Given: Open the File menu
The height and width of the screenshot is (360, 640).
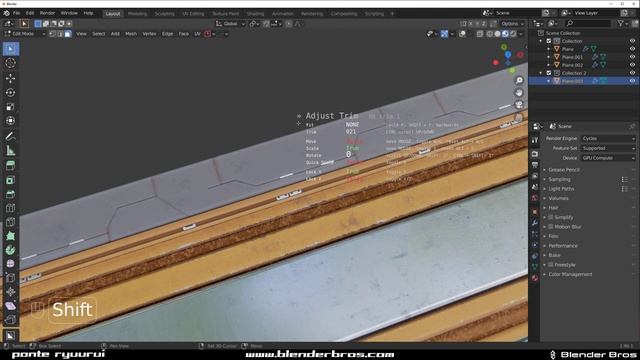Looking at the screenshot, I should [16, 13].
